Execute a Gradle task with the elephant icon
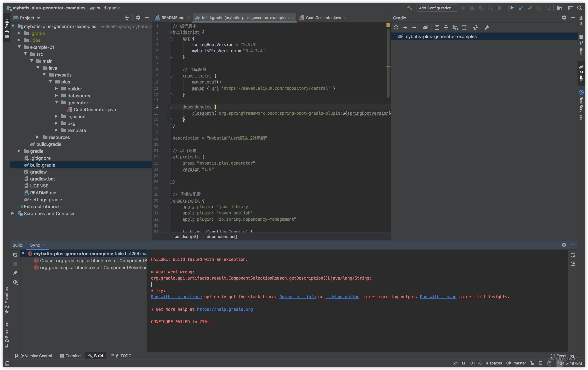Screen dimensions: 588x370 [x=426, y=27]
